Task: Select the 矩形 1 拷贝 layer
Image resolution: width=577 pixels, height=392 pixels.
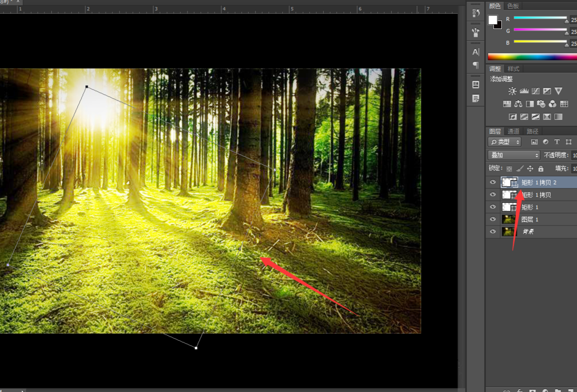Action: coord(537,195)
